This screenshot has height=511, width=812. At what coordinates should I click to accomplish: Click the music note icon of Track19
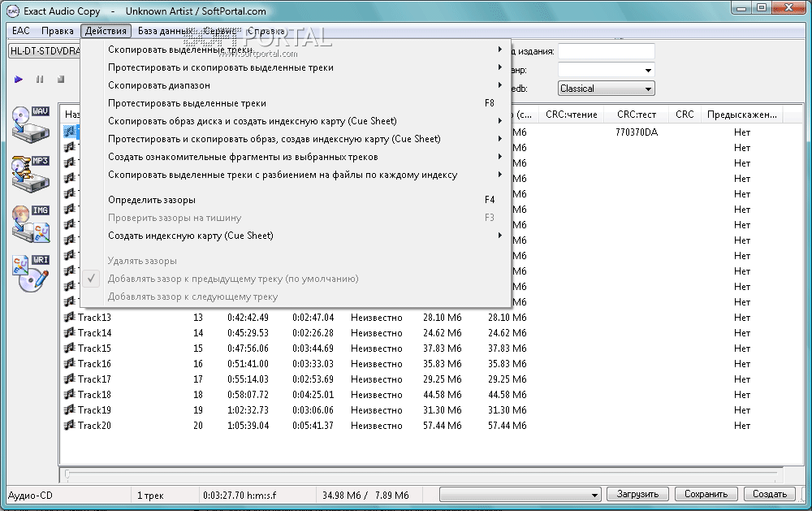(x=69, y=410)
